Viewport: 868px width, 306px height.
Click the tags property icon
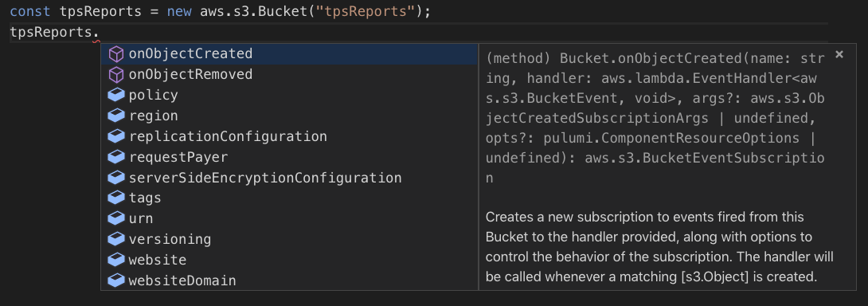115,198
